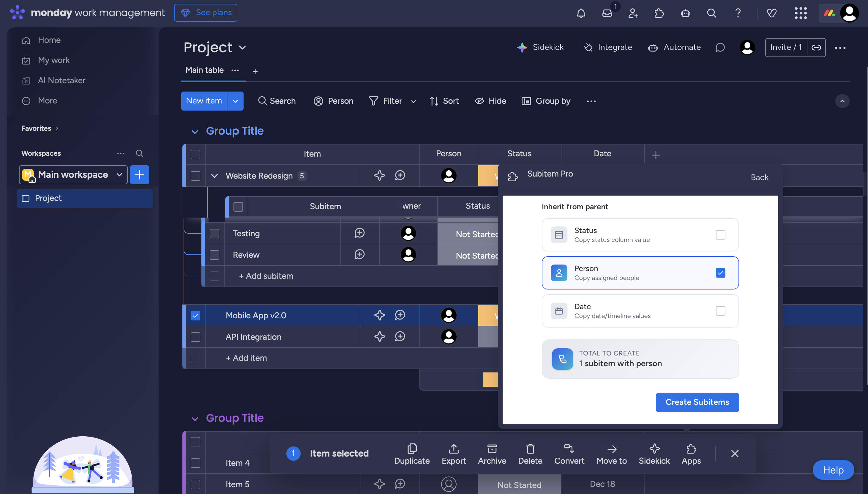The image size is (868, 494).
Task: Click Back in Subitem Pro panel
Action: point(759,177)
